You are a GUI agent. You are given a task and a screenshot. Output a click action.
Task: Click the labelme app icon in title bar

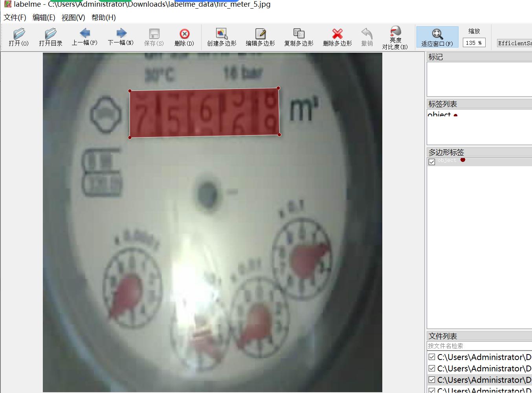pos(7,4)
